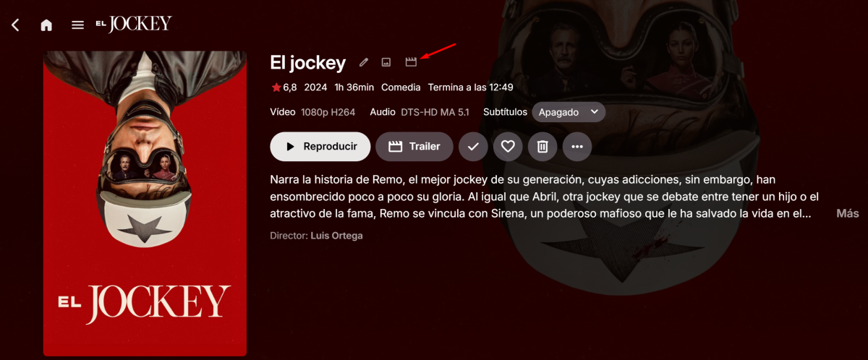Image resolution: width=868 pixels, height=360 pixels.
Task: Edit metadata with the pencil icon
Action: pyautogui.click(x=364, y=62)
